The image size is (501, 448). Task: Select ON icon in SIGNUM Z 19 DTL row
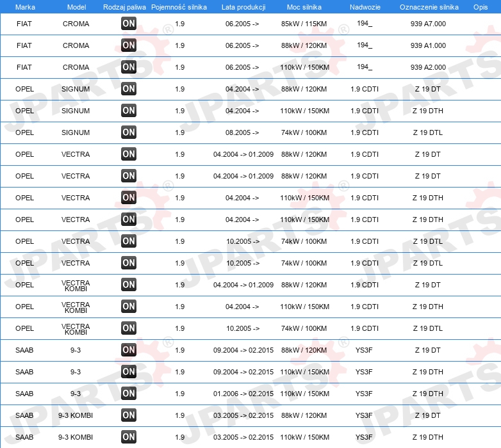[129, 132]
